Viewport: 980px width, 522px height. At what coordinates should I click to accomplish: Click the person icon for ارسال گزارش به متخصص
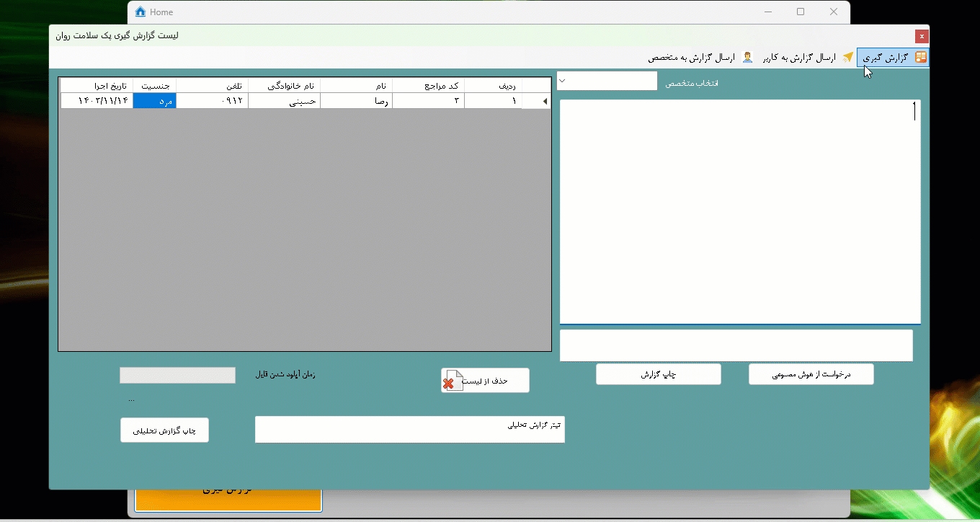(747, 57)
